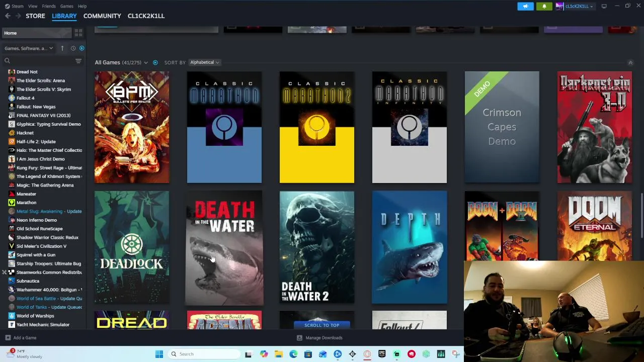Expand the All Games count dropdown
Screen dimensions: 644x362
click(146, 62)
